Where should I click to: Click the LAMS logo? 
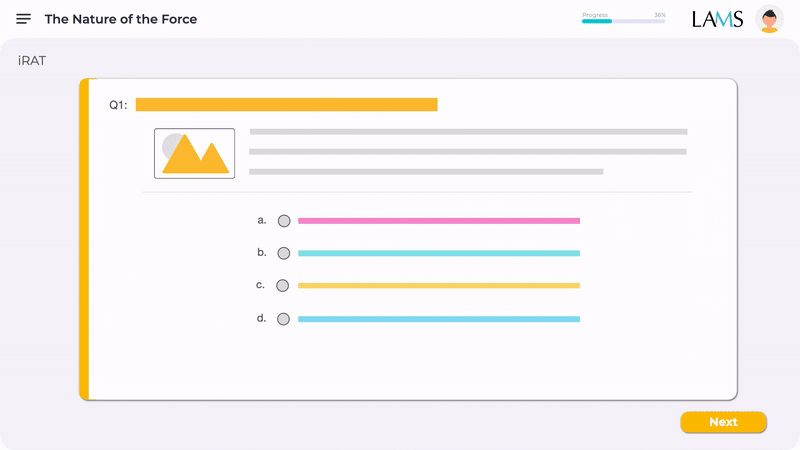tap(717, 19)
